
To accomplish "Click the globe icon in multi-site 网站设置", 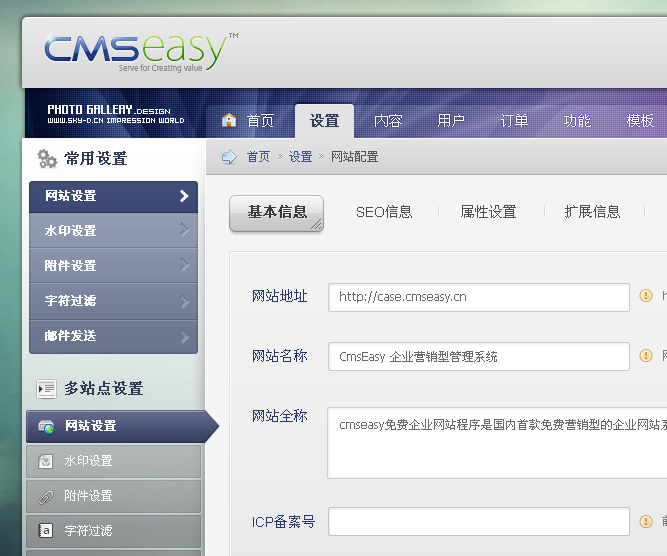I will [x=46, y=426].
